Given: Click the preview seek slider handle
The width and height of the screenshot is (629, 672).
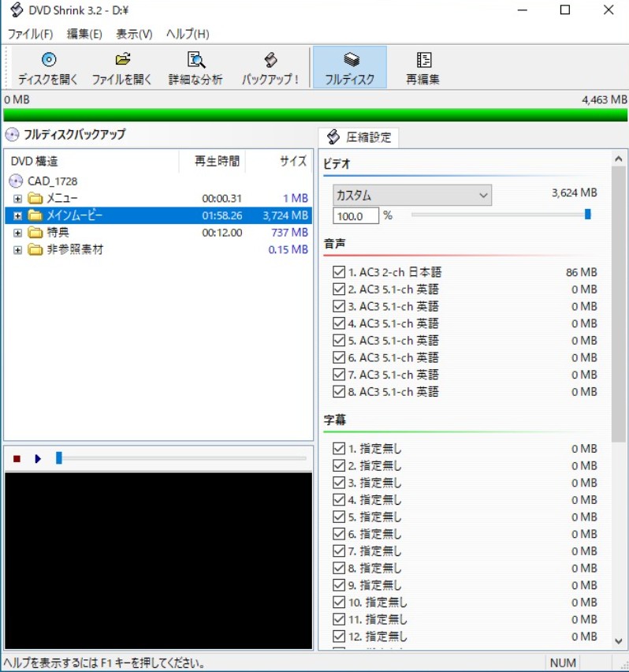Looking at the screenshot, I should tap(59, 458).
